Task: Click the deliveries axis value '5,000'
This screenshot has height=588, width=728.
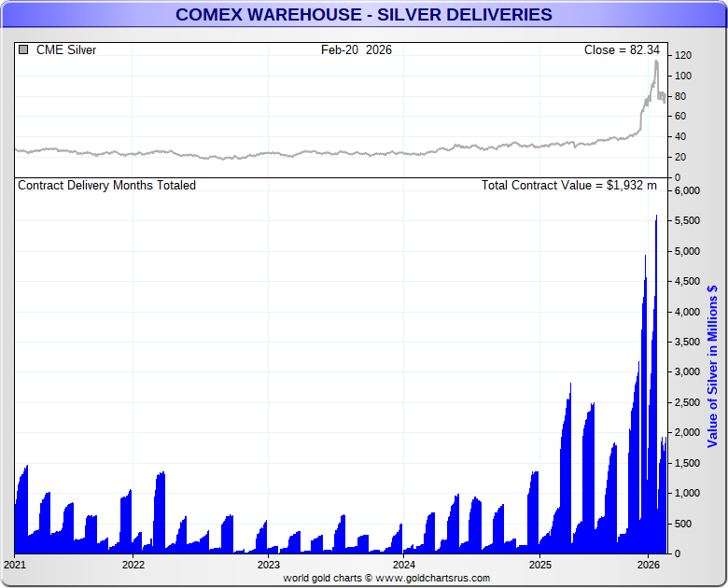Action: (x=687, y=251)
